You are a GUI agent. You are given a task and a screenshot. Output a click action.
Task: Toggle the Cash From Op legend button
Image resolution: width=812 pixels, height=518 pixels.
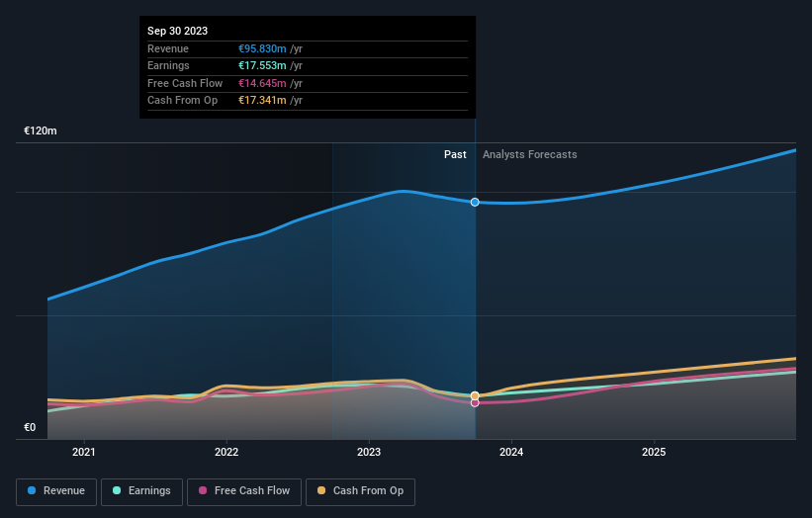pyautogui.click(x=360, y=491)
